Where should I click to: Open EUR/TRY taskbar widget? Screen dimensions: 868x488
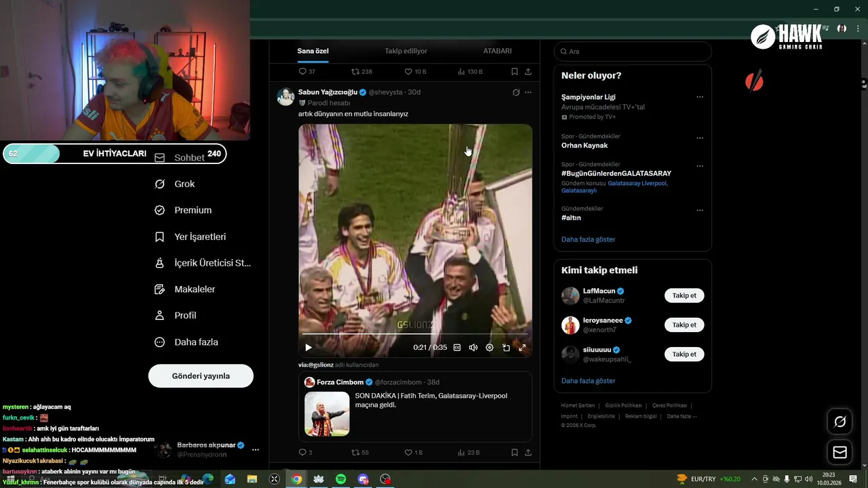[709, 479]
